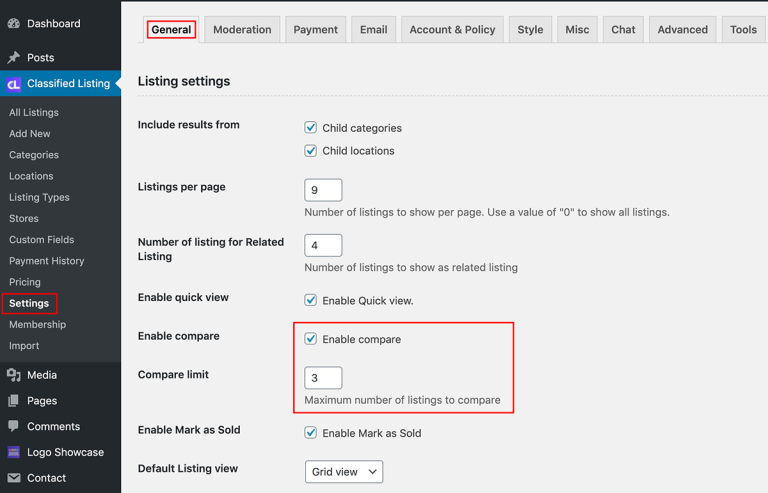Image resolution: width=768 pixels, height=493 pixels.
Task: Click the Comments bubble icon
Action: (14, 426)
